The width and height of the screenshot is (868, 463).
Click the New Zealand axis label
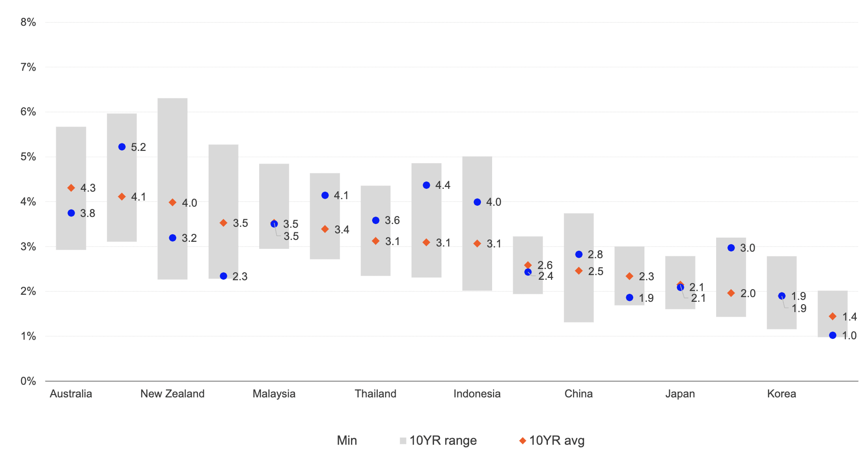point(172,394)
